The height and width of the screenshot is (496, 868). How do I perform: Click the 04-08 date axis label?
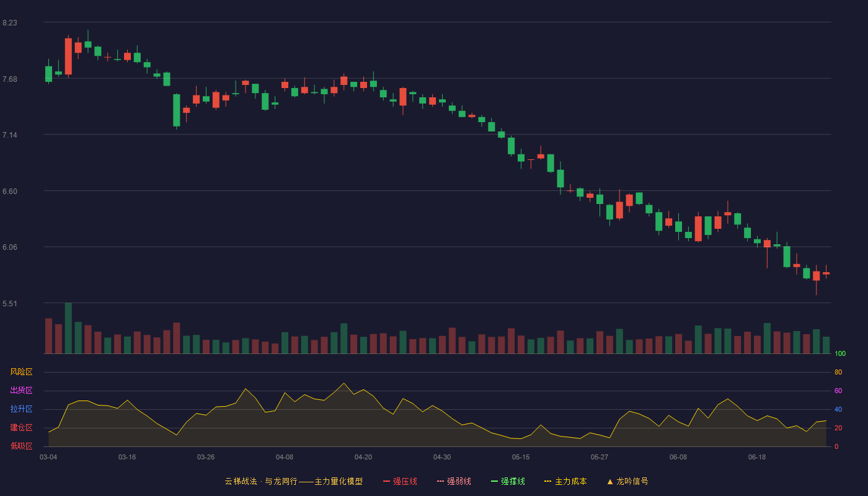tap(285, 457)
